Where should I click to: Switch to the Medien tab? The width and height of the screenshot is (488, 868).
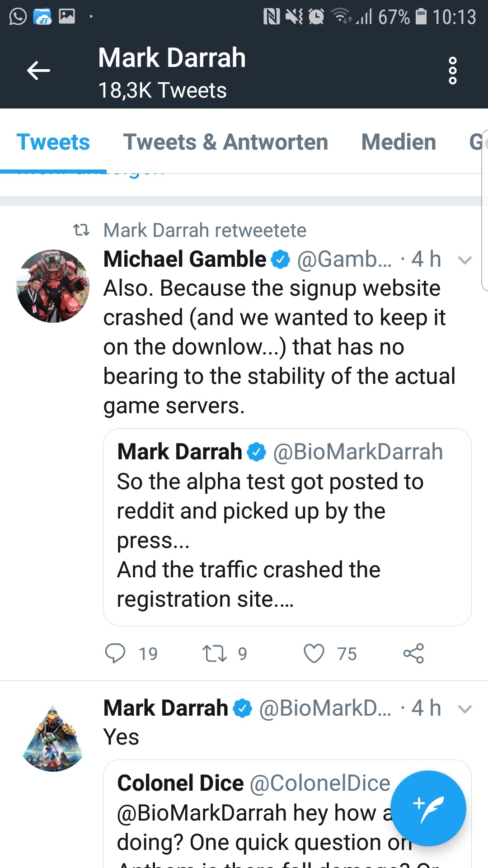coord(399,142)
